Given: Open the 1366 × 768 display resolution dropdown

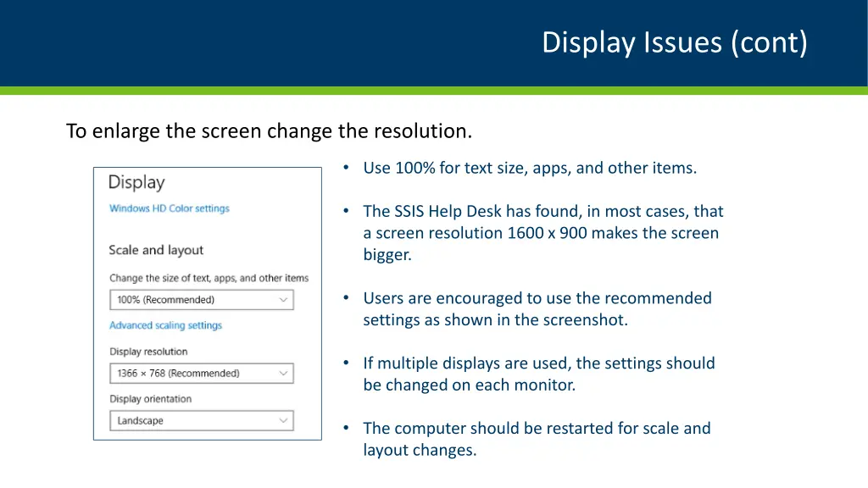Looking at the screenshot, I should pos(202,374).
